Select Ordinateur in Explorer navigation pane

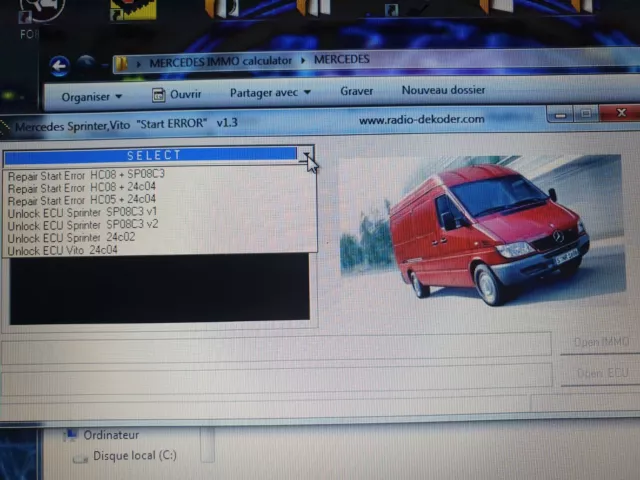click(x=111, y=435)
